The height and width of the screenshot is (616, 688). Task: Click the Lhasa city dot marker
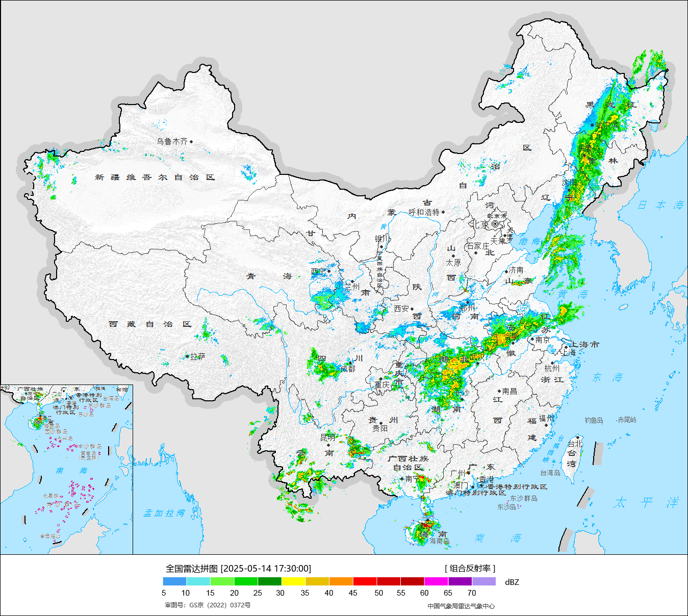tap(187, 356)
